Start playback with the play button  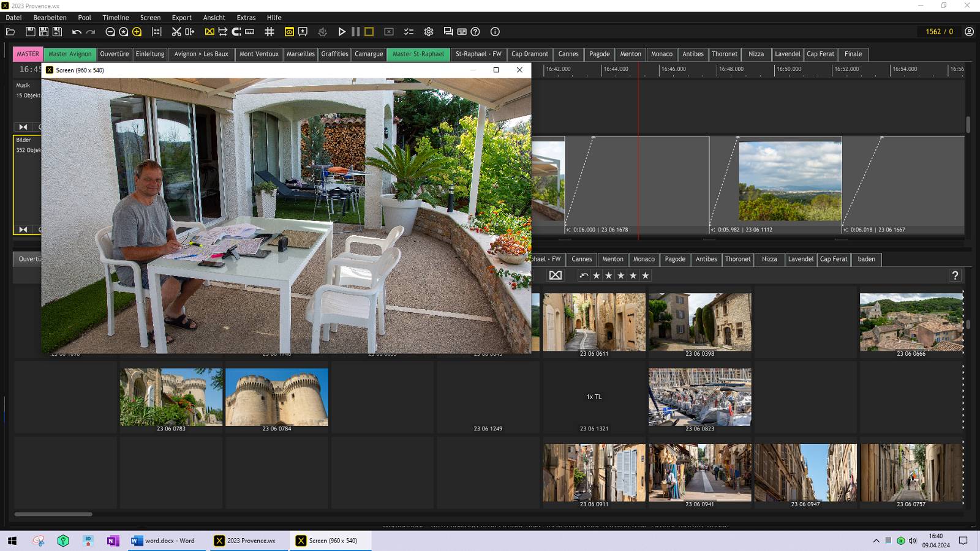click(342, 32)
